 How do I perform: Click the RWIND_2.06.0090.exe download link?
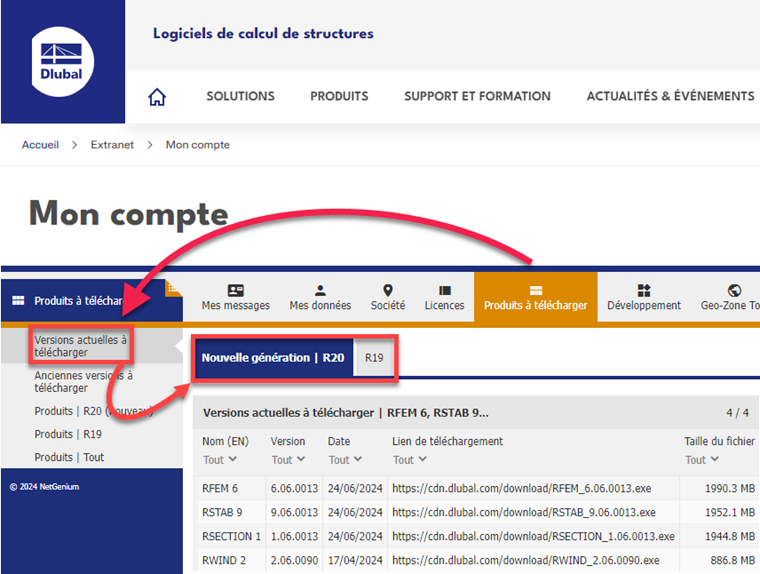click(x=526, y=560)
